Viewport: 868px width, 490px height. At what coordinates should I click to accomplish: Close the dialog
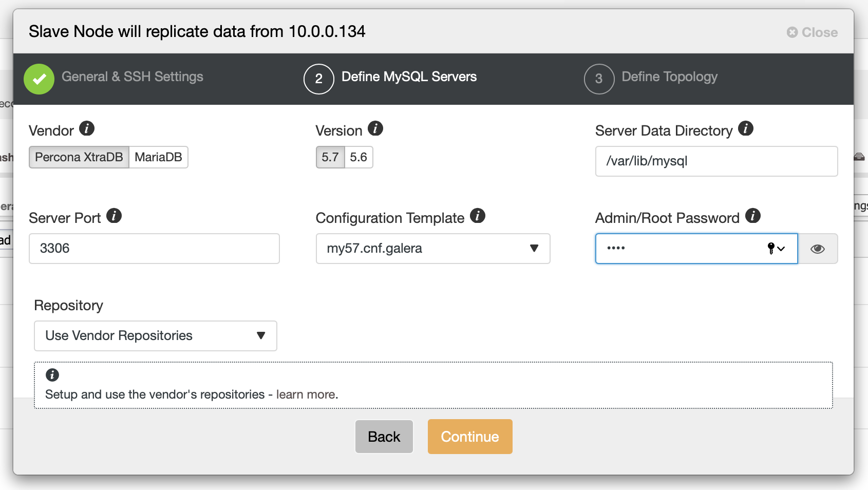[x=812, y=32]
